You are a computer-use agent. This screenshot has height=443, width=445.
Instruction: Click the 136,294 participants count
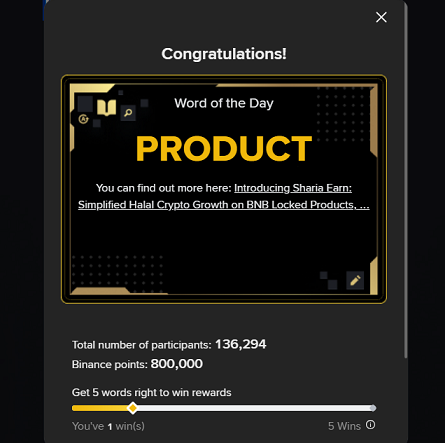[240, 344]
